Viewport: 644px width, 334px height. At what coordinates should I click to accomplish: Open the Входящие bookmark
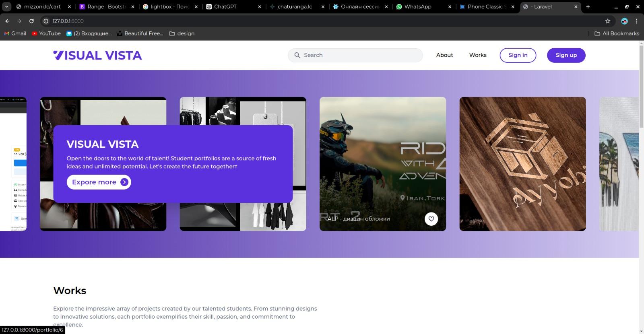click(89, 33)
